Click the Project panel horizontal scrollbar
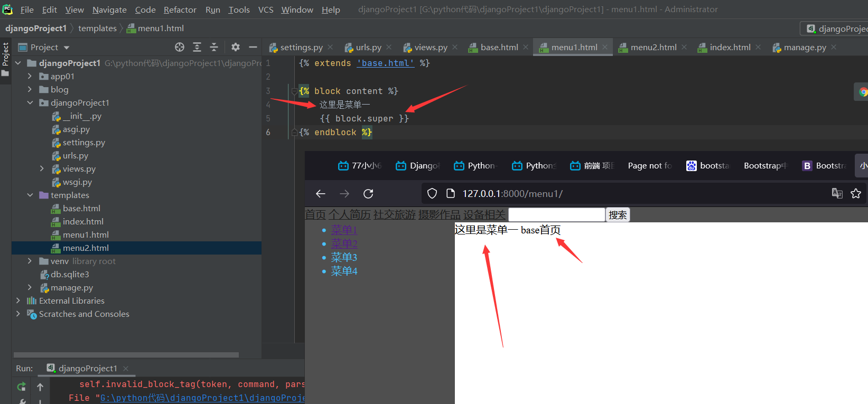 click(126, 355)
